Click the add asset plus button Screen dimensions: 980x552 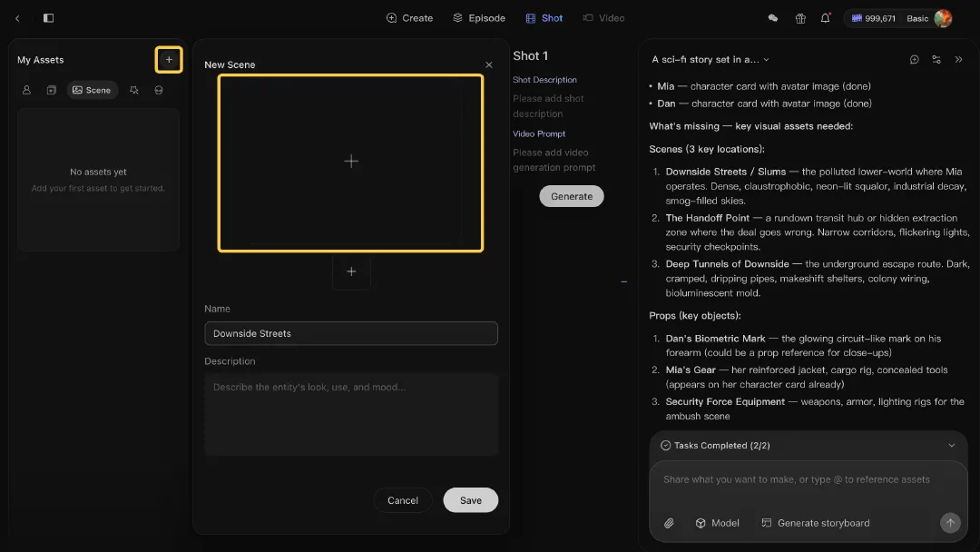[169, 60]
